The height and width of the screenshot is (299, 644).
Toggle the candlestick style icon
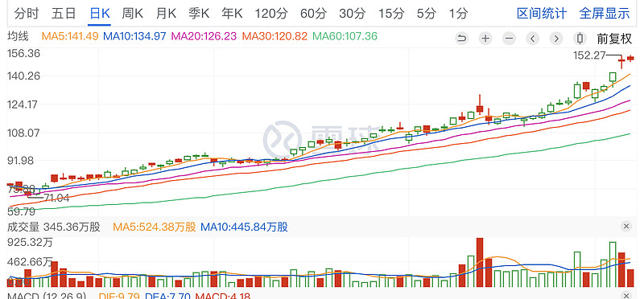click(580, 39)
